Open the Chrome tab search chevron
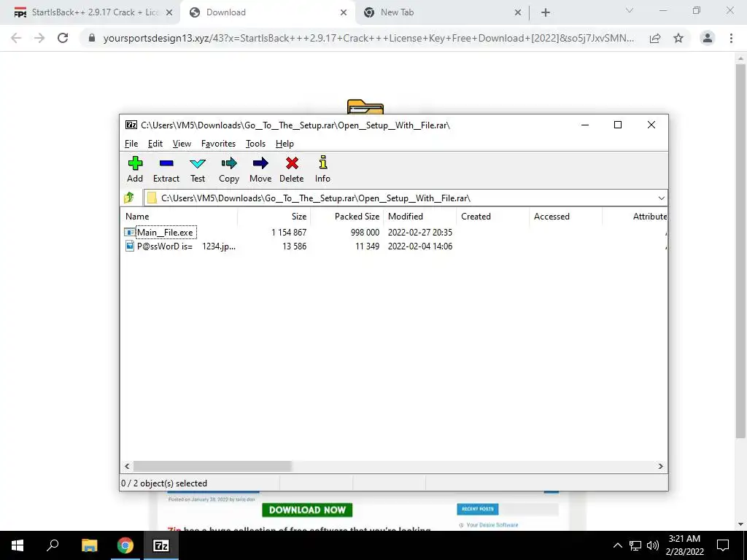The height and width of the screenshot is (560, 747). pyautogui.click(x=630, y=10)
